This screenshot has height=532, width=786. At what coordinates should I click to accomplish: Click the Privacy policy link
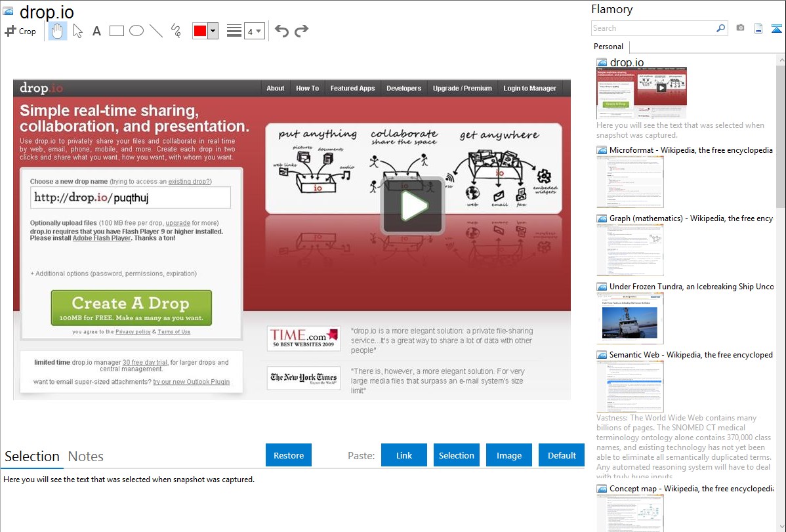coord(133,331)
